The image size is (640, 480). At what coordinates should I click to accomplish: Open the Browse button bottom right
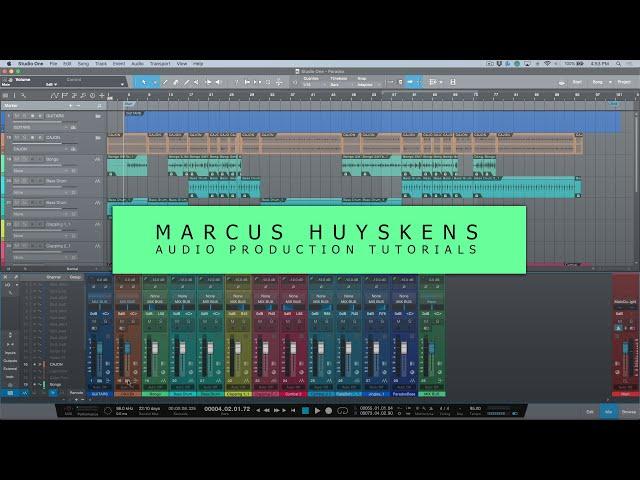pyautogui.click(x=629, y=411)
